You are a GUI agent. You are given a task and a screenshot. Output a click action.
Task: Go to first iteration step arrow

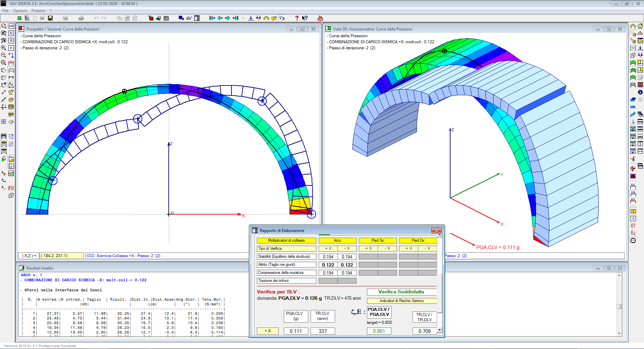[x=212, y=18]
